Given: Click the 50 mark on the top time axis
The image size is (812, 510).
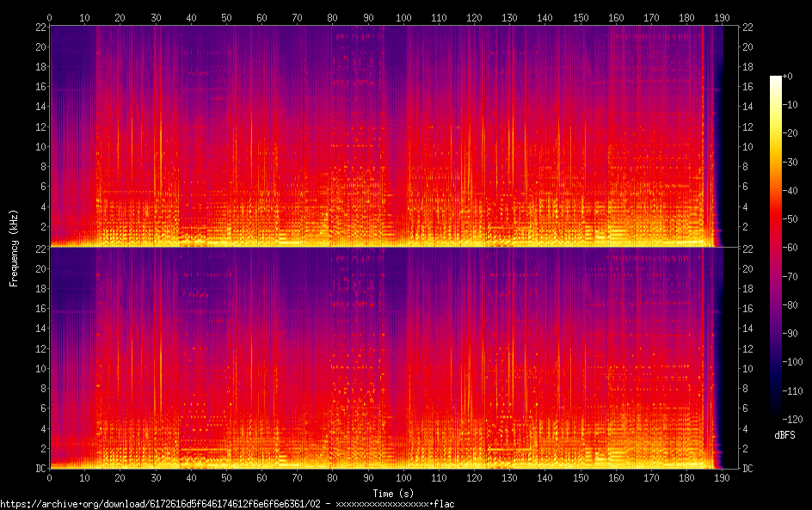Looking at the screenshot, I should pyautogui.click(x=226, y=17).
